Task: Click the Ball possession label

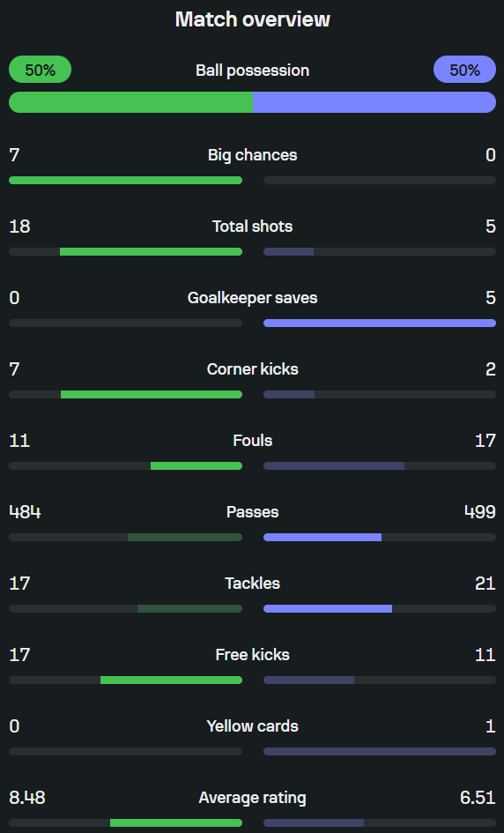Action: click(252, 71)
